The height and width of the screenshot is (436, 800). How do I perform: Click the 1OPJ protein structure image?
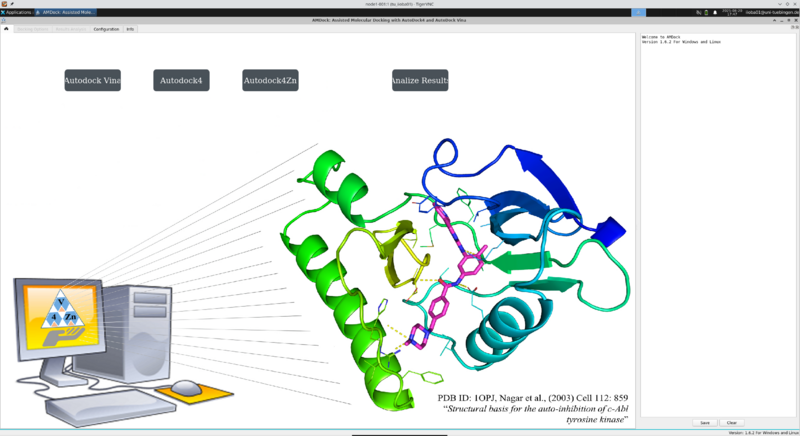pos(454,273)
